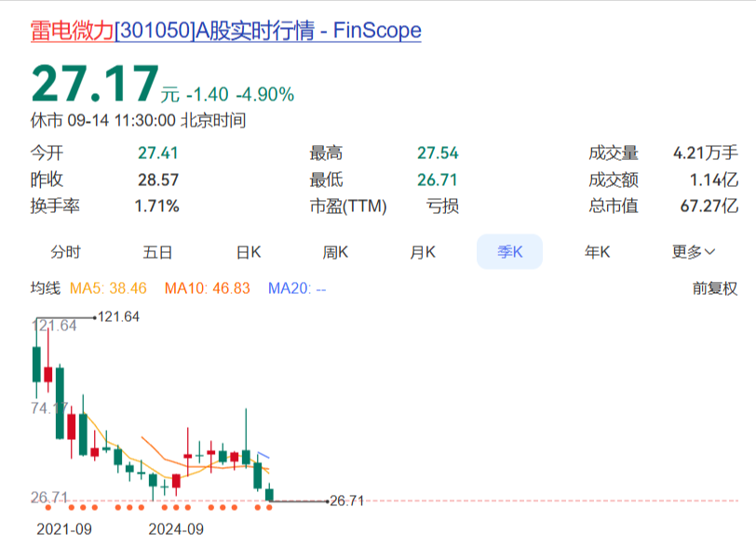The height and width of the screenshot is (547, 756).
Task: Click the 市盈(TTM) value 亏损
Action: tap(442, 206)
